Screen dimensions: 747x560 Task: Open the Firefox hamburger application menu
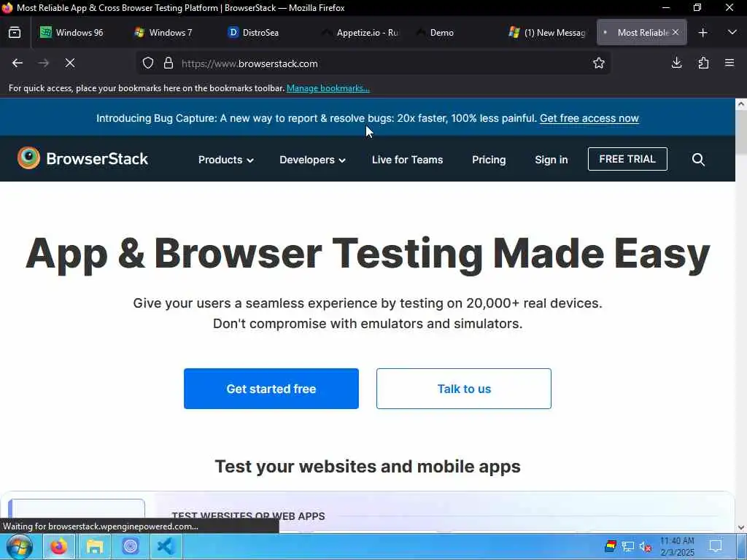click(x=729, y=63)
